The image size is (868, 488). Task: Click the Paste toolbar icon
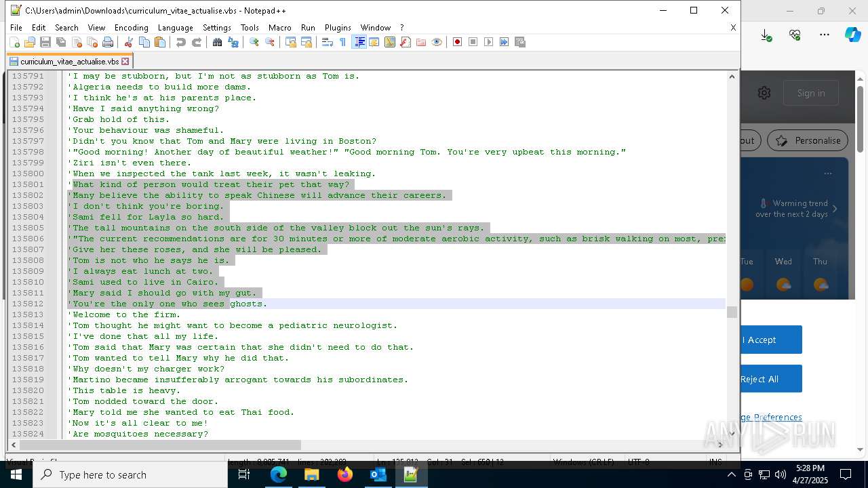tap(160, 42)
